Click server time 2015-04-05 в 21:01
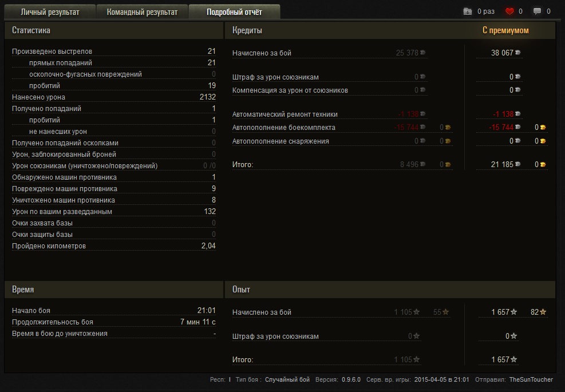Viewport: 565px width, 392px height. point(442,379)
